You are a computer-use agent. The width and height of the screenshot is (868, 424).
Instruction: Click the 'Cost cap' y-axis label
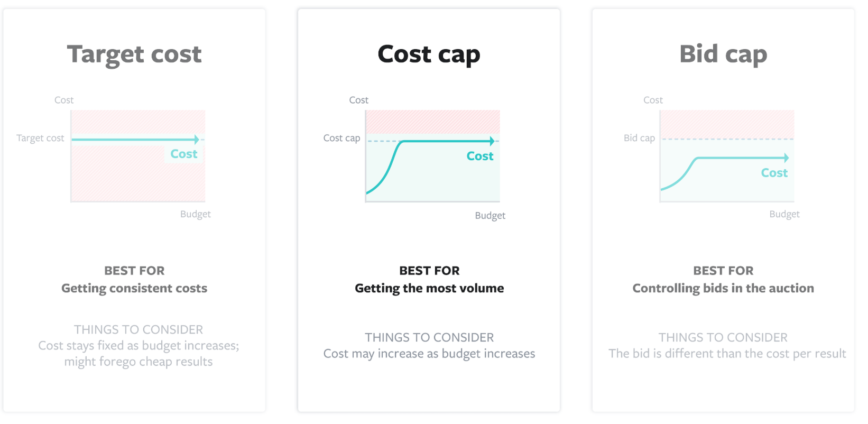(x=341, y=138)
